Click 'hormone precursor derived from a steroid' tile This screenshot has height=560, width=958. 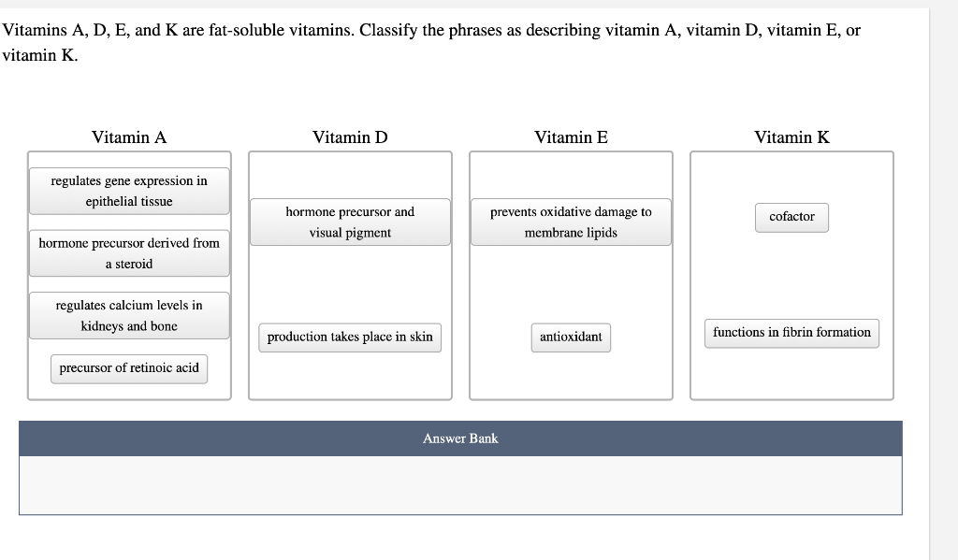pos(129,253)
